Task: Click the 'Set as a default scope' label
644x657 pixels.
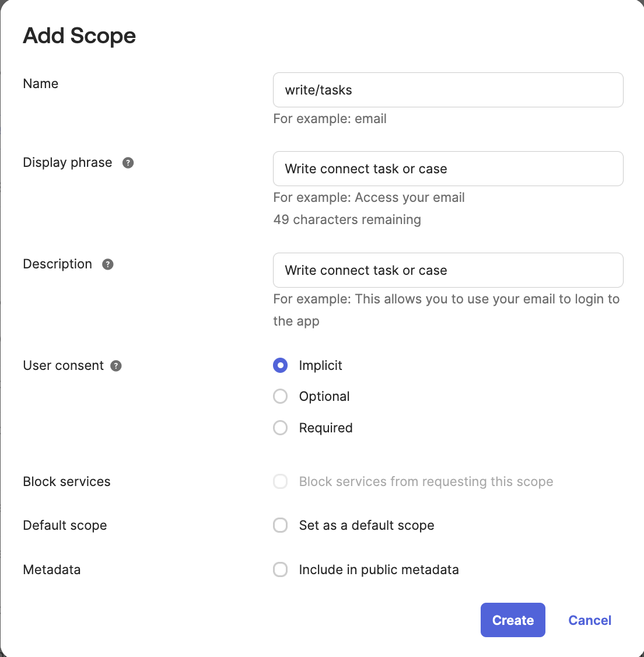Action: (x=366, y=525)
